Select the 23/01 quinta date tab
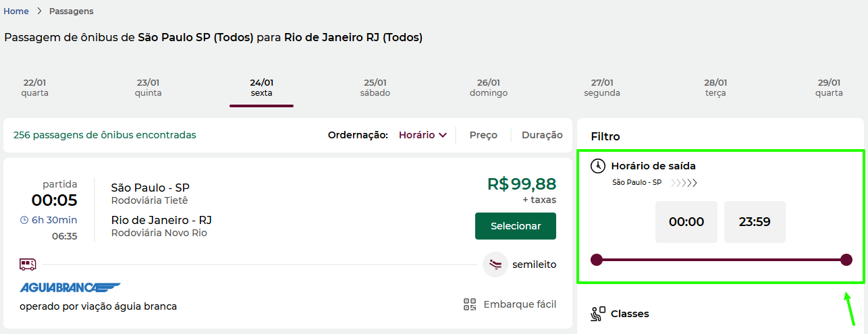 pos(148,88)
